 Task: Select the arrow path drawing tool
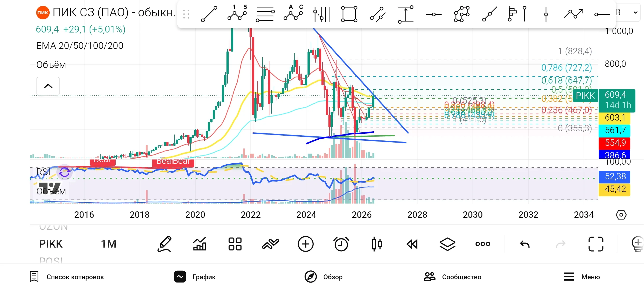(574, 13)
